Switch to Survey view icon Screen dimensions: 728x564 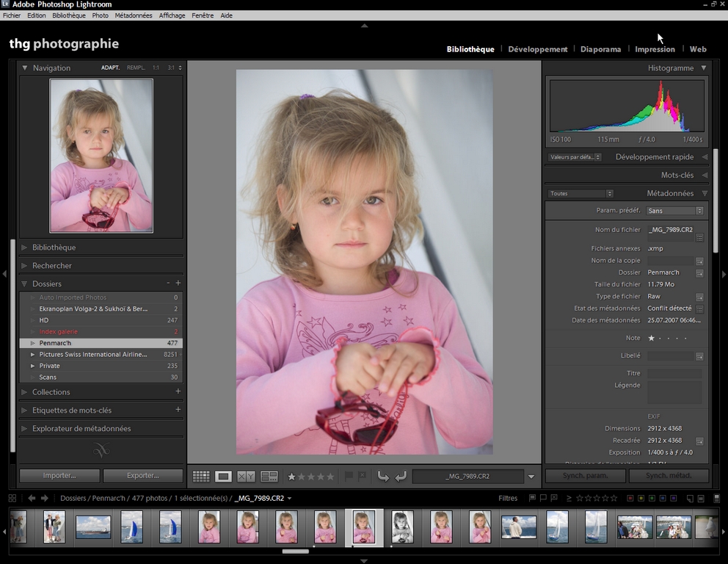coord(269,477)
